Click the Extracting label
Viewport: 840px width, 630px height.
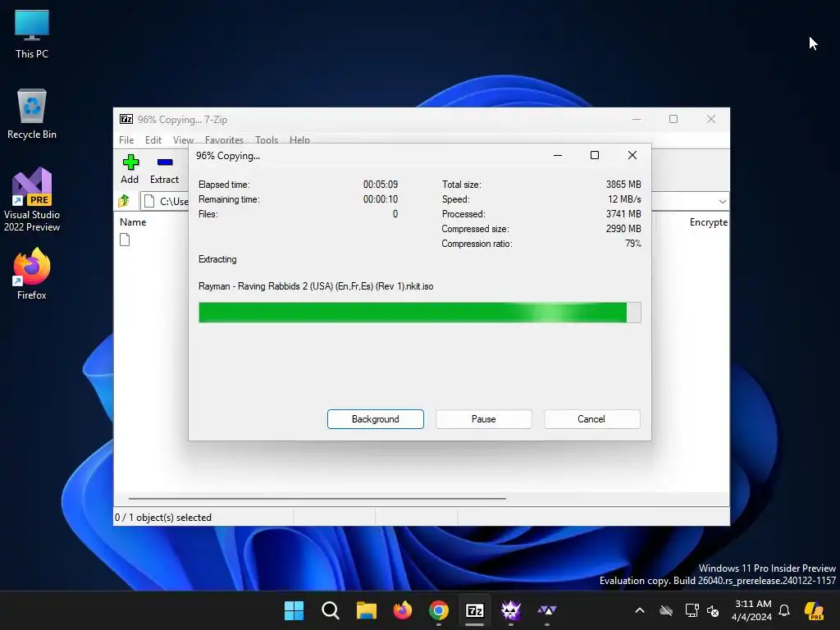click(x=217, y=259)
